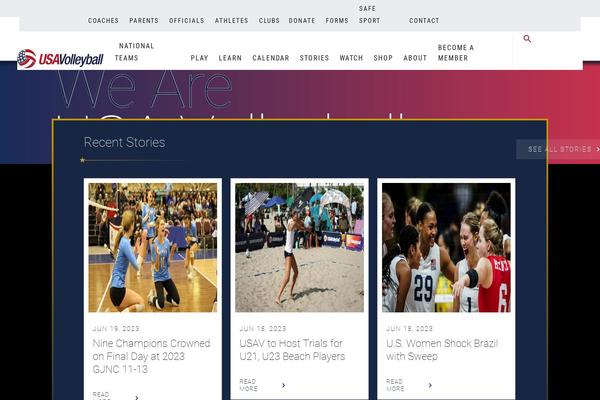
Task: Open the Forms menu item
Action: tap(337, 21)
